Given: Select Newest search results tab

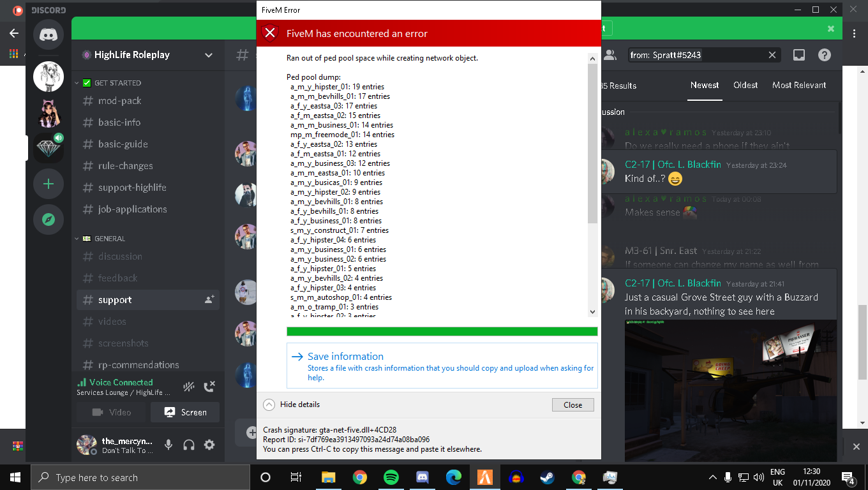Looking at the screenshot, I should click(705, 85).
